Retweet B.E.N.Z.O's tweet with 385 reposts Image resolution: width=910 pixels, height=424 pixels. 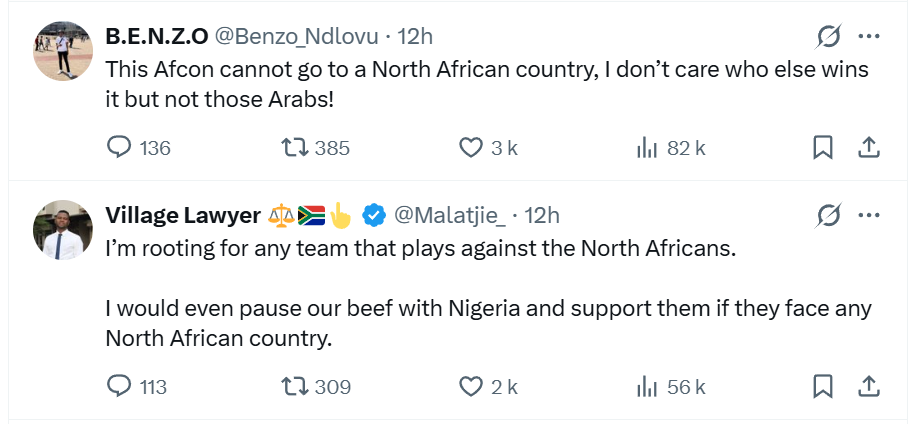click(x=294, y=148)
